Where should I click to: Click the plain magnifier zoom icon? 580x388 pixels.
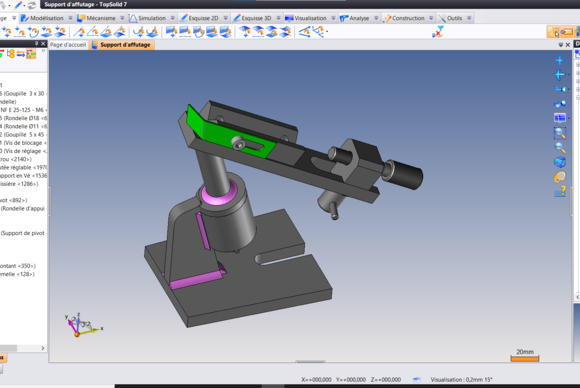pyautogui.click(x=560, y=148)
